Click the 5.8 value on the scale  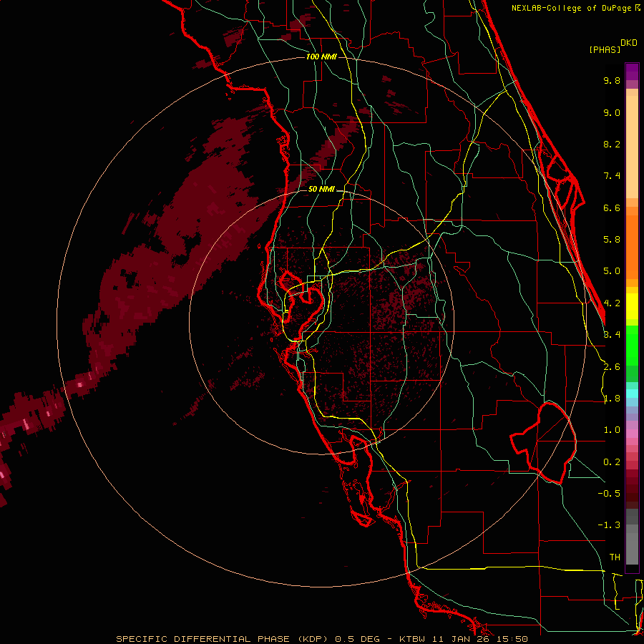(612, 240)
